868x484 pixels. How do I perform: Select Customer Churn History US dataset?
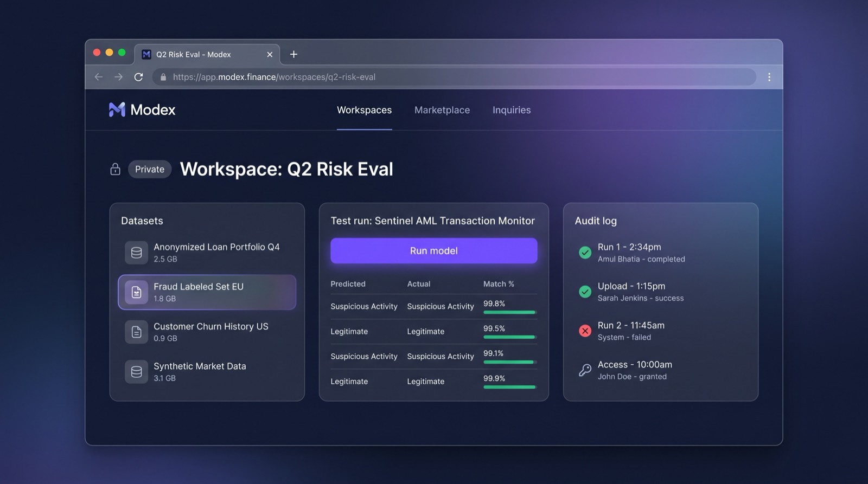[x=207, y=332]
